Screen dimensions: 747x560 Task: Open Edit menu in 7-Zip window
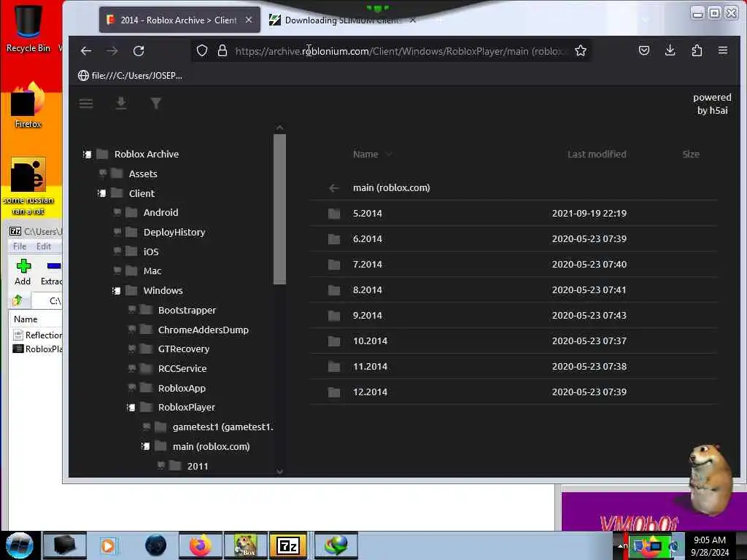[x=43, y=246]
